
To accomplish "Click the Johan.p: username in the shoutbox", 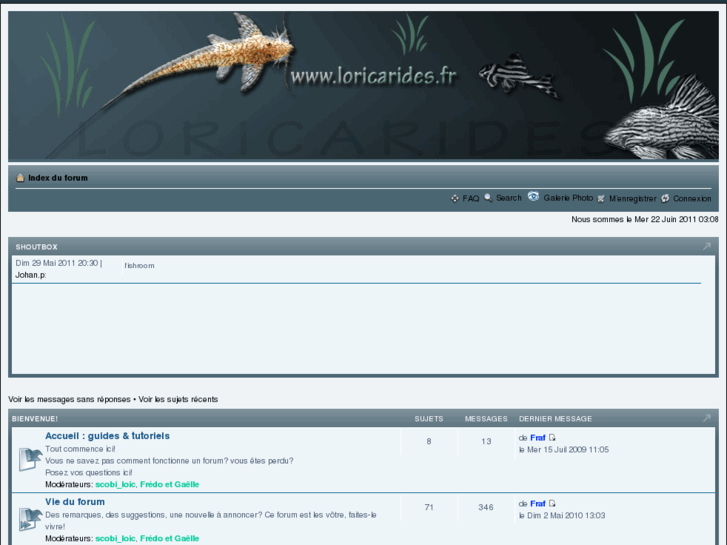I will pyautogui.click(x=31, y=275).
